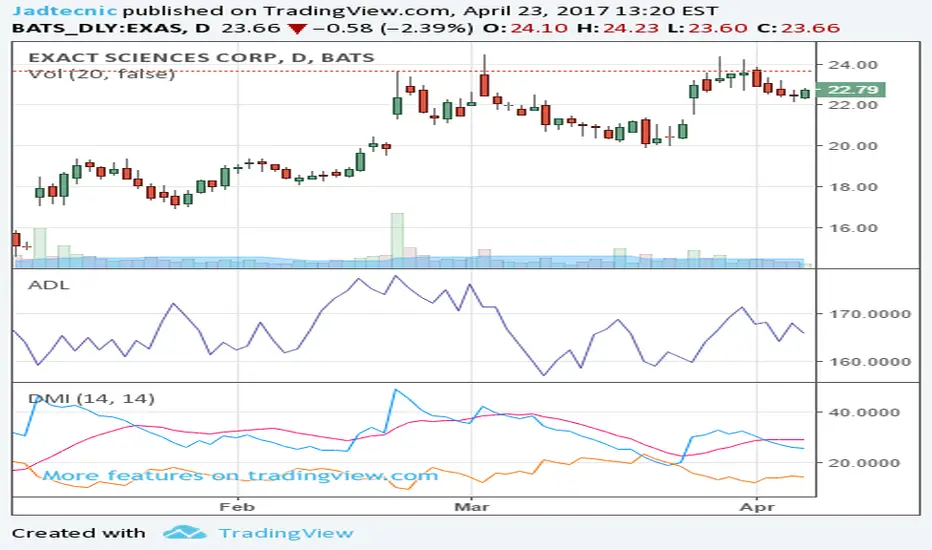Click the 18.00 price axis label
The width and height of the screenshot is (932, 550).
[x=853, y=187]
